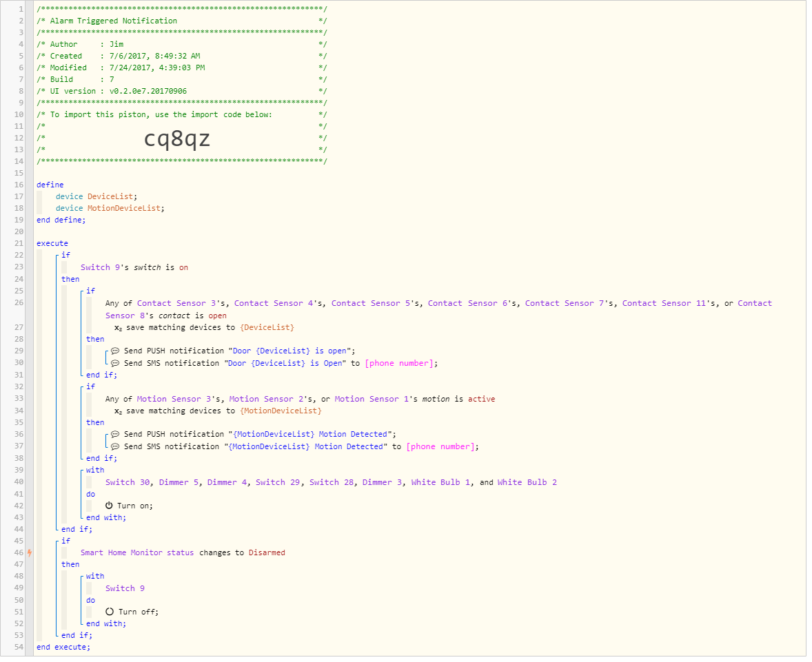Click the 'execute' keyword on line 21

(52, 243)
